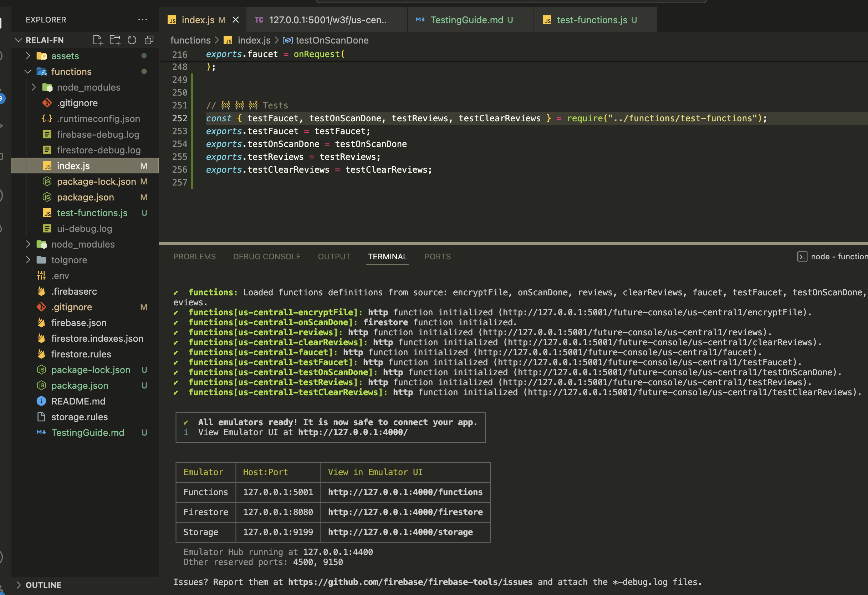The height and width of the screenshot is (595, 868).
Task: Expand the assets folder
Action: [x=28, y=56]
